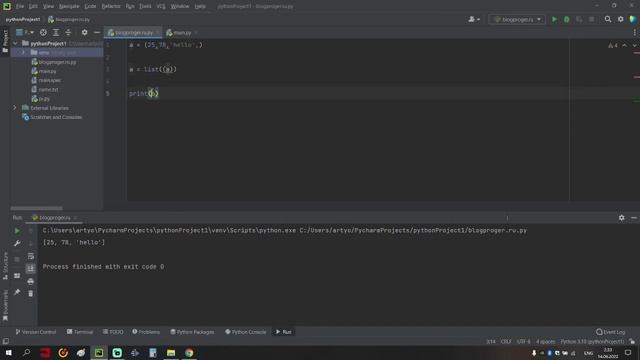640x360 pixels.
Task: Click the Run tool window button at the bottom
Action: [x=283, y=332]
